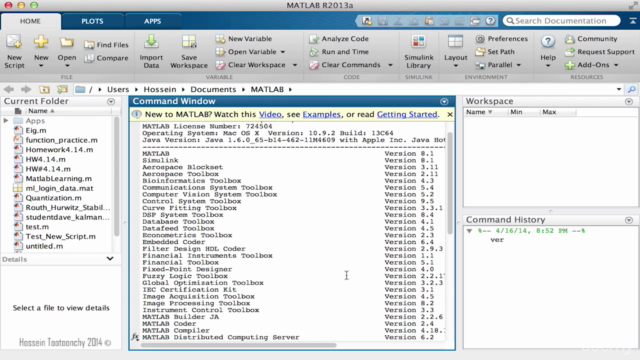Click Find Files
The image size is (640, 360).
[x=106, y=45]
